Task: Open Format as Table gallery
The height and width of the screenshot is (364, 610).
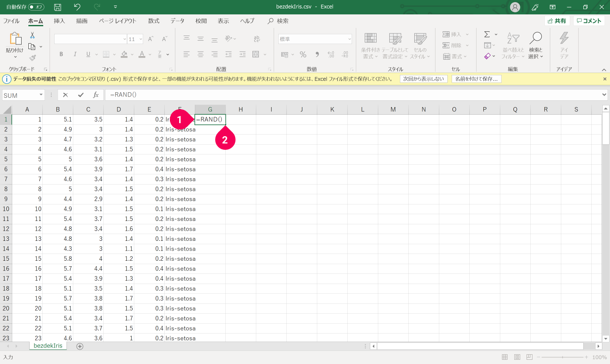Action: tap(395, 45)
